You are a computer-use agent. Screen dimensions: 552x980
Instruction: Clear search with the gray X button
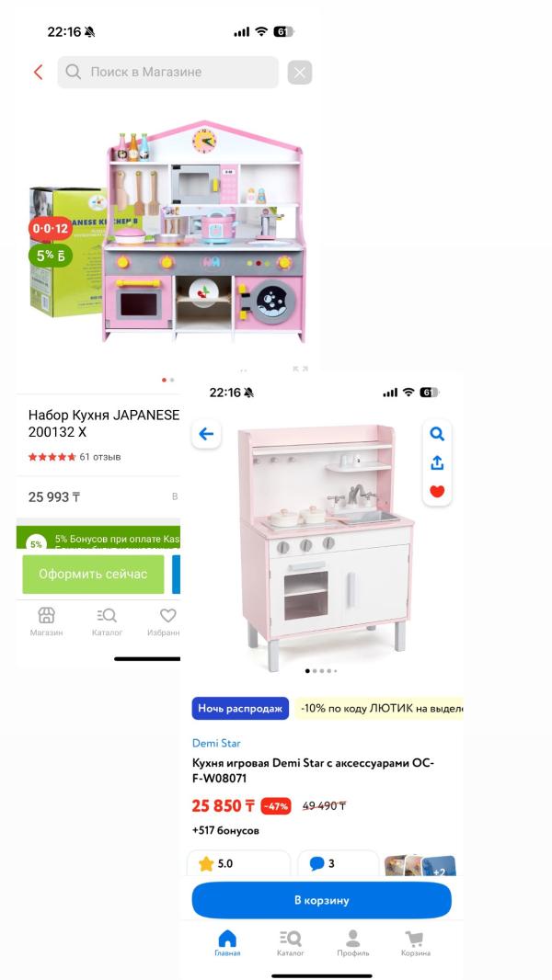(x=299, y=73)
